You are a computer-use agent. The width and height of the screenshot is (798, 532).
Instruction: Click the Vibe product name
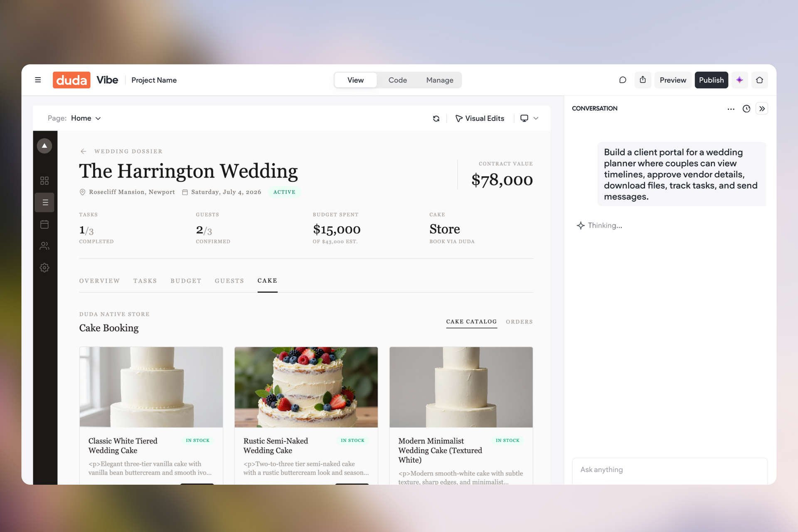coord(107,80)
